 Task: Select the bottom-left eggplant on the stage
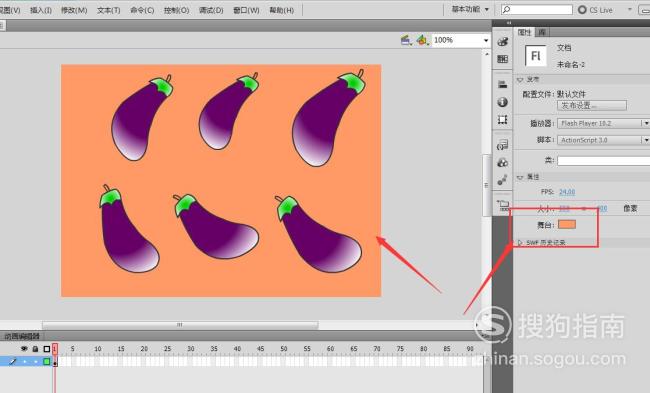click(129, 229)
